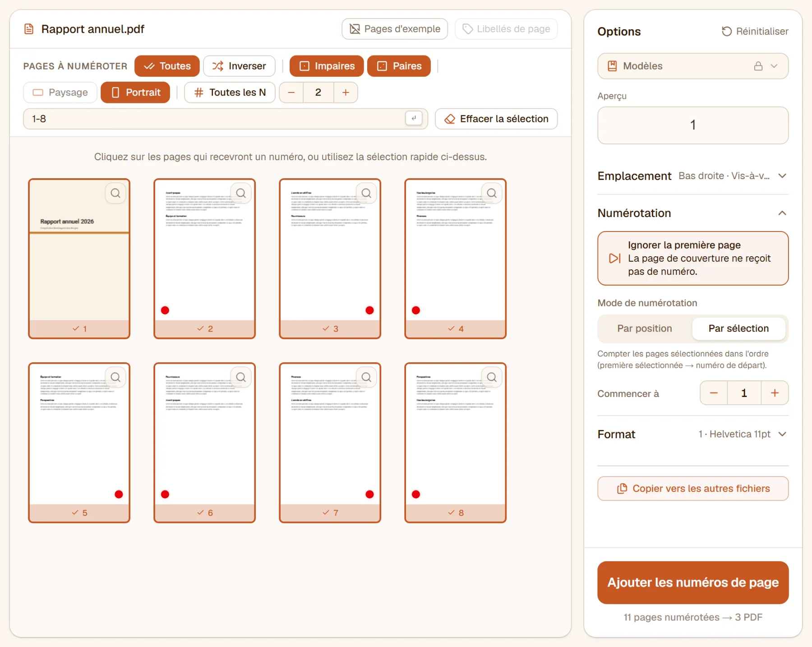Click the Toutes les N number field
Screen dimensions: 812x647
pyautogui.click(x=318, y=92)
